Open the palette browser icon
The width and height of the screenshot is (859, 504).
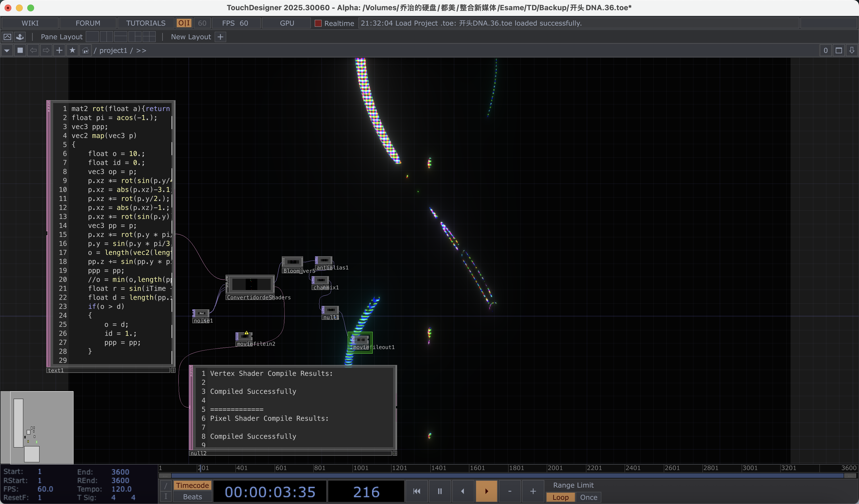coord(20,37)
